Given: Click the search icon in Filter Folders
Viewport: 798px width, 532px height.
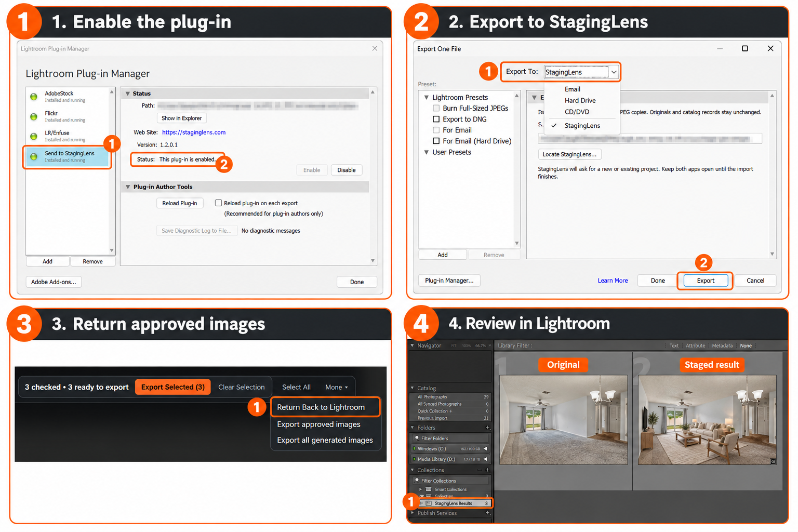Looking at the screenshot, I should pos(417,438).
